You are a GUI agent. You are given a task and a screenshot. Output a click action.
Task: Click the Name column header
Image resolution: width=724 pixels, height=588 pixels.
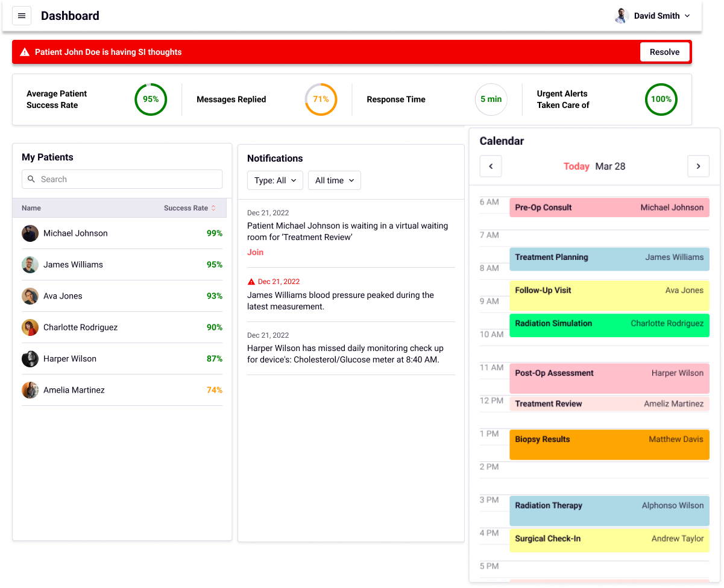click(x=31, y=208)
